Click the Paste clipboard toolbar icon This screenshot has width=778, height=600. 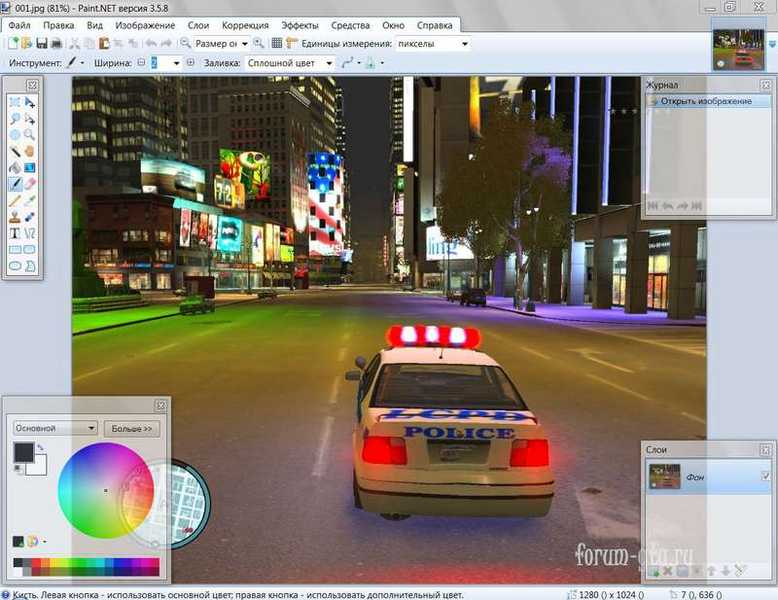pos(104,44)
